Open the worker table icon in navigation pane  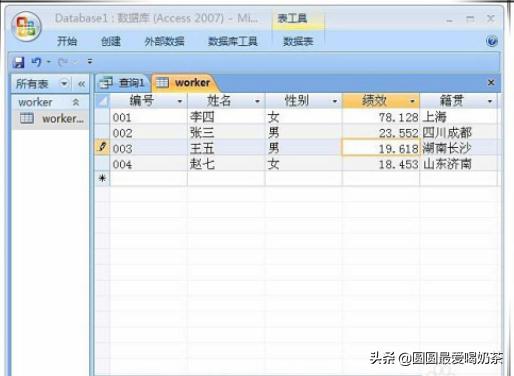(27, 118)
